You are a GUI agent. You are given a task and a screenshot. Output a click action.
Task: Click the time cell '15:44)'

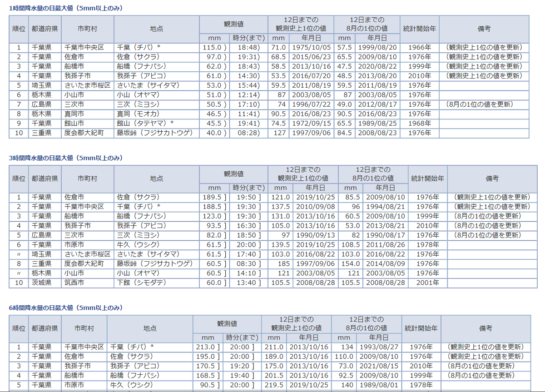point(250,85)
